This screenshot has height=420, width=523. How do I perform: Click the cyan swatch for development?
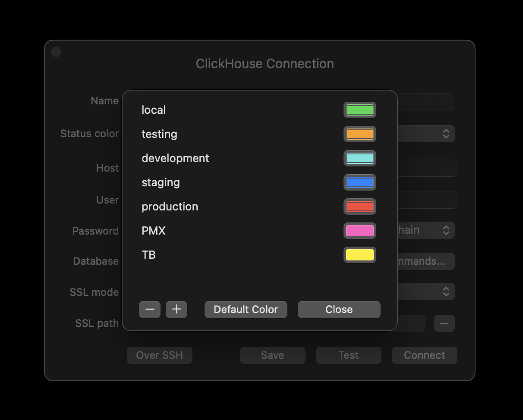point(360,158)
